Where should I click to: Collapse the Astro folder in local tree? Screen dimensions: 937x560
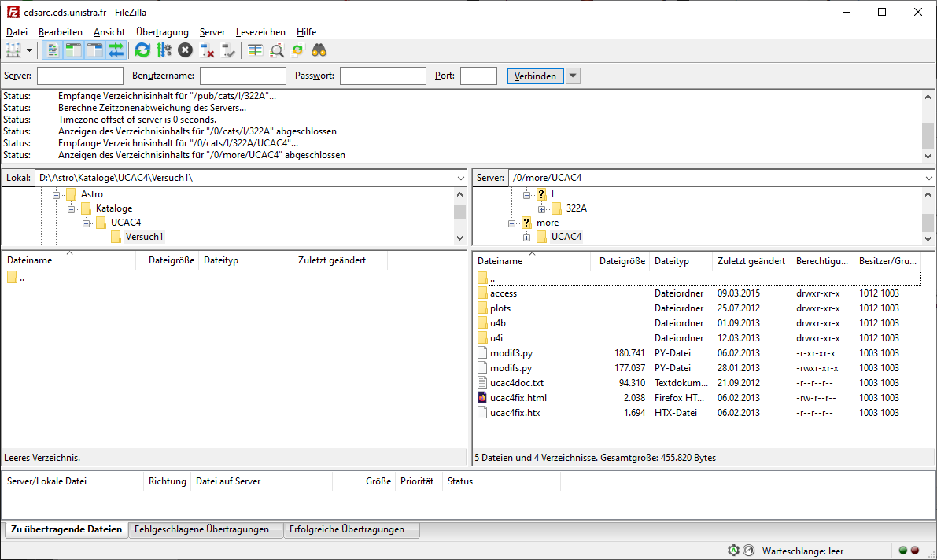click(56, 195)
